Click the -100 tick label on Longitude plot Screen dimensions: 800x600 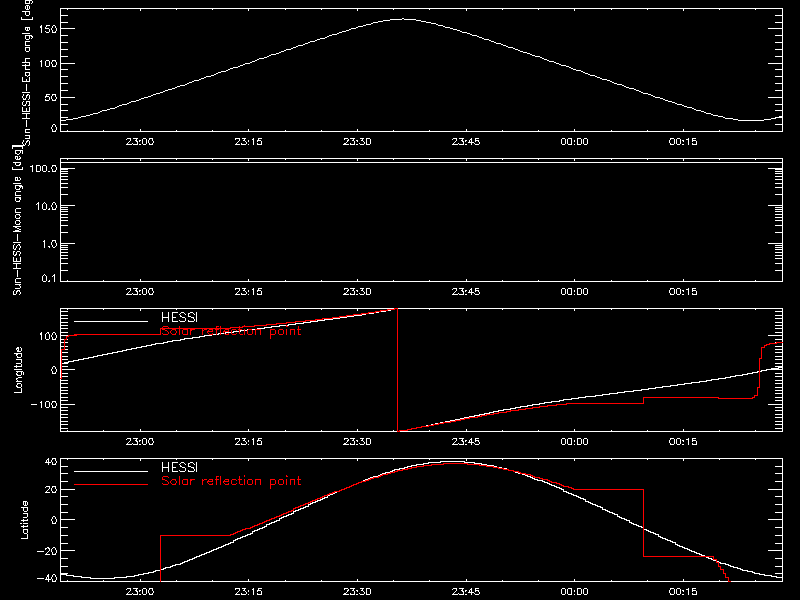44,404
